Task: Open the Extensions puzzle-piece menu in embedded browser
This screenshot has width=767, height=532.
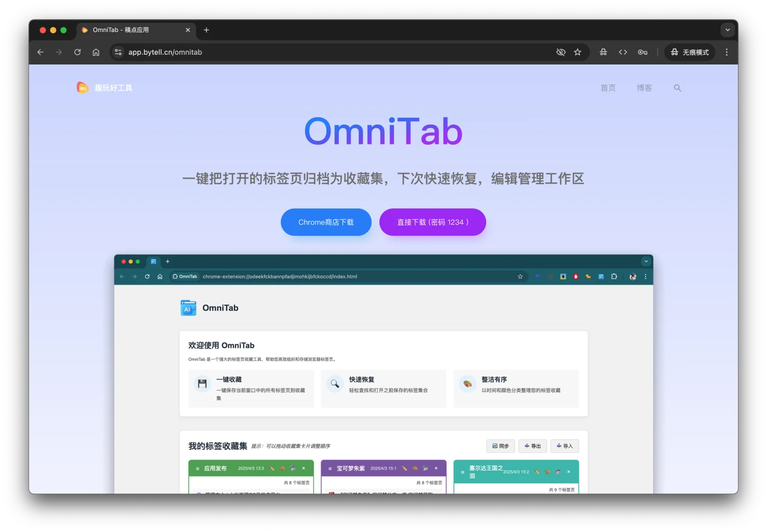Action: pos(614,276)
